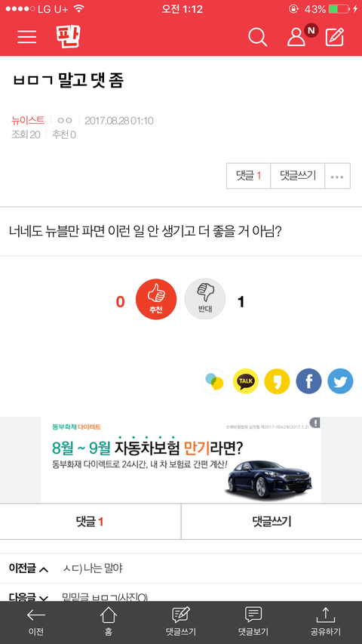
Task: Open the search magnifier icon
Action: 258,37
